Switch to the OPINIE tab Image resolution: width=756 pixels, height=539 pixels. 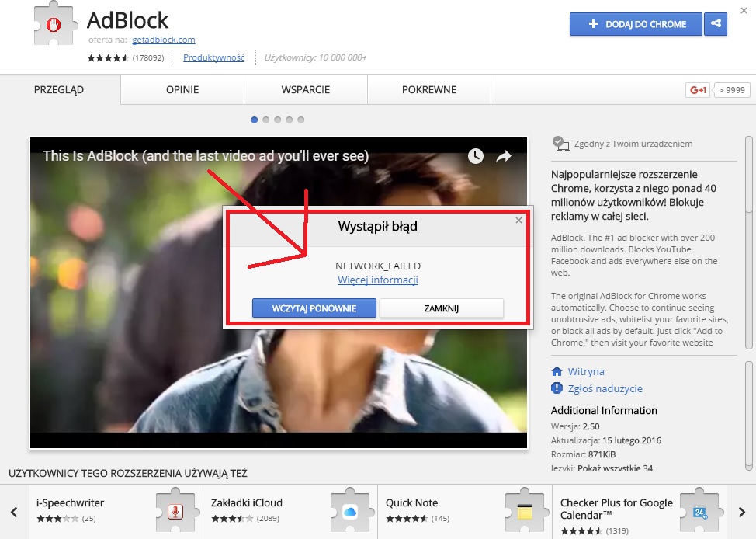tap(182, 90)
